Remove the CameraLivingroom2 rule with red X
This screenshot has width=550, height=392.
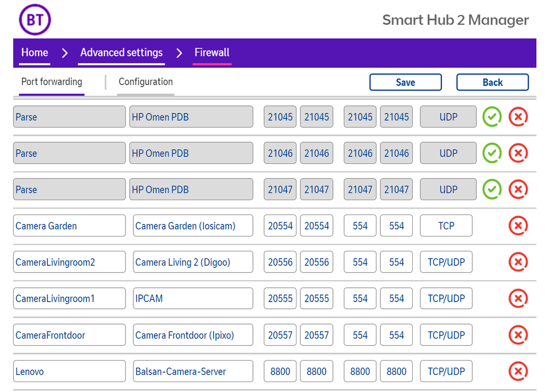pos(517,262)
